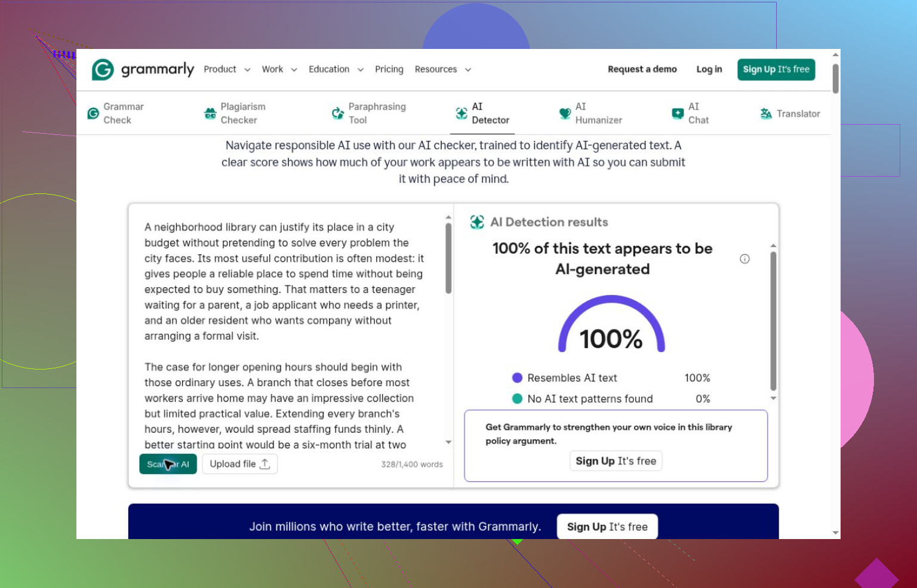917x588 pixels.
Task: Click the Translator icon
Action: pyautogui.click(x=766, y=113)
